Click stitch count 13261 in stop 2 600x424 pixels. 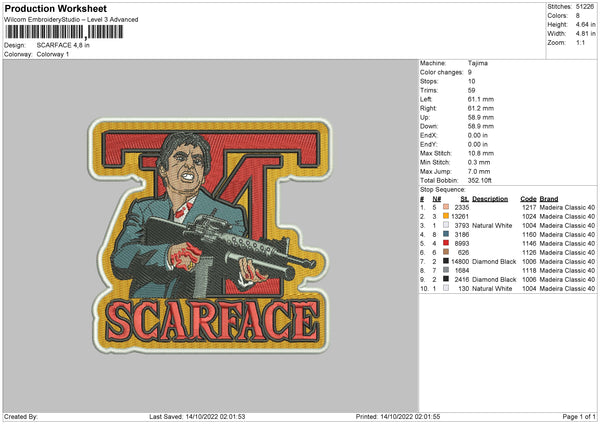coord(460,217)
